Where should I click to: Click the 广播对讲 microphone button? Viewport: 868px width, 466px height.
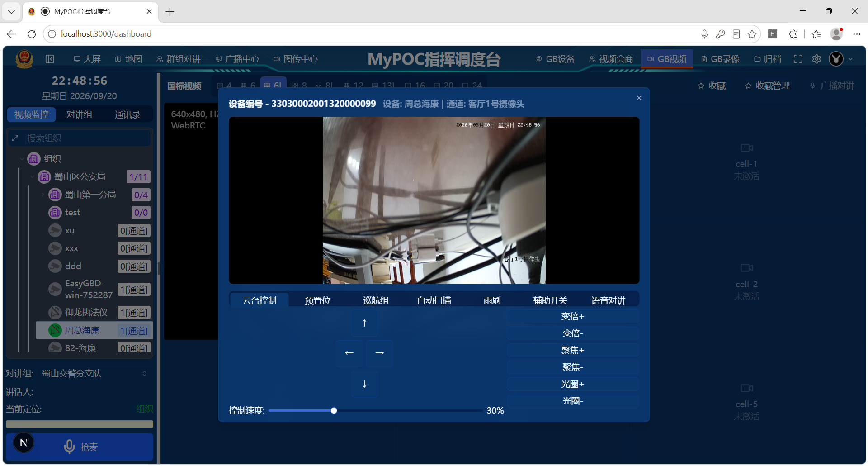tap(832, 86)
